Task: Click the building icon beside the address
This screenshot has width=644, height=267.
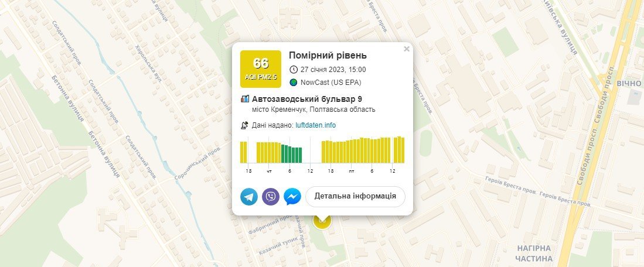Action: point(245,99)
